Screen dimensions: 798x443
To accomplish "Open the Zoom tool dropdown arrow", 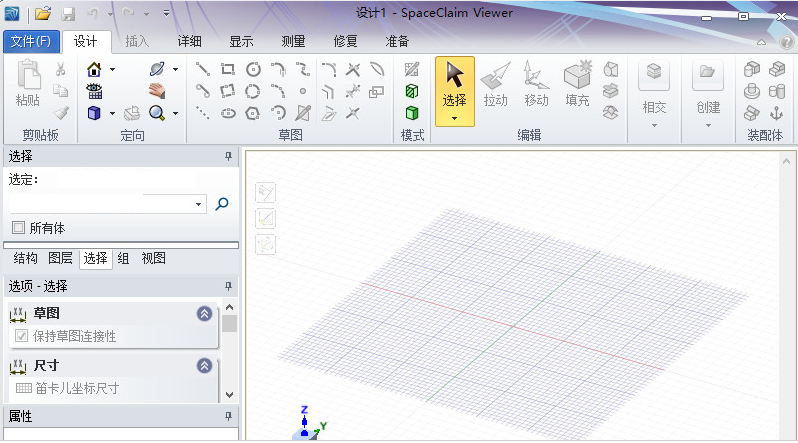I will (176, 114).
